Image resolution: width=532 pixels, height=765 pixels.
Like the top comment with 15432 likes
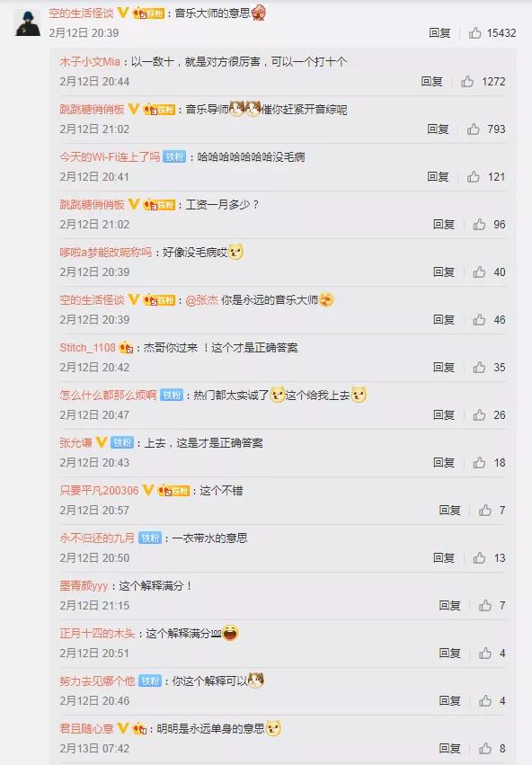click(475, 32)
